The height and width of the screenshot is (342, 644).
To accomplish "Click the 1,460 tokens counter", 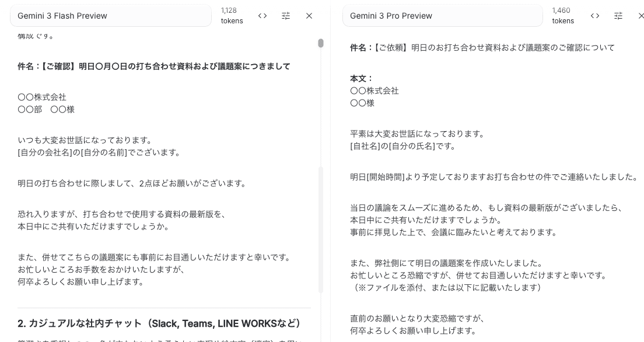I will click(563, 16).
